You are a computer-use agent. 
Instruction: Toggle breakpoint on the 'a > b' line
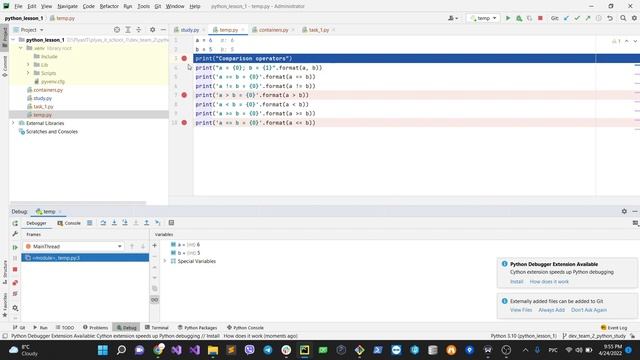pyautogui.click(x=184, y=95)
